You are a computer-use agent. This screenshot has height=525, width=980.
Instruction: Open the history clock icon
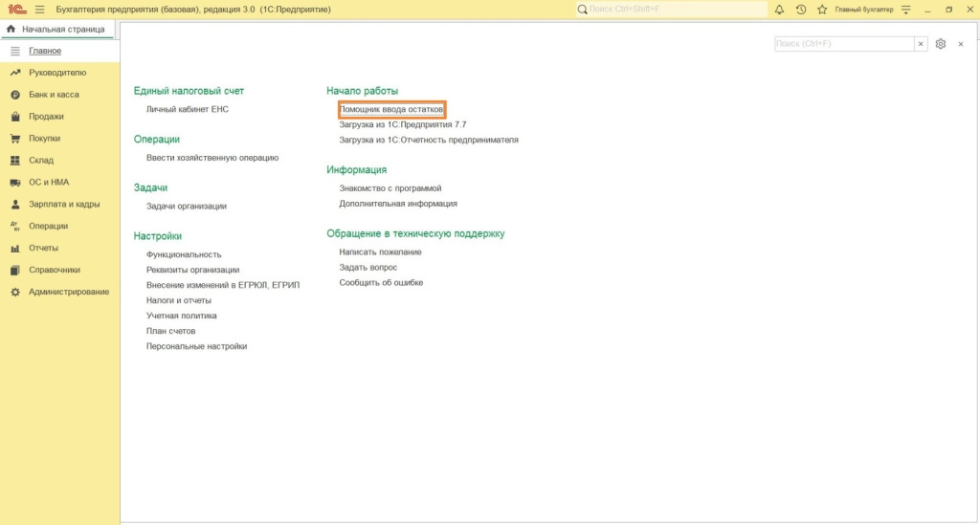(800, 10)
